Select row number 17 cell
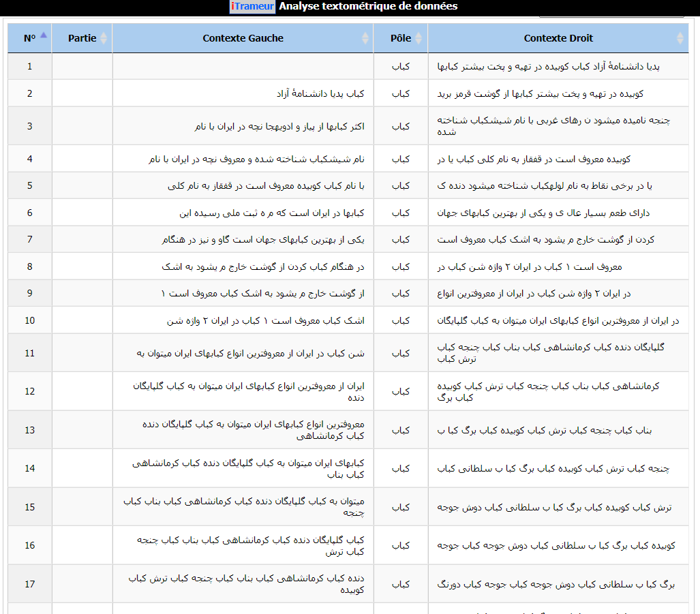Image resolution: width=700 pixels, height=614 pixels. pos(29,584)
